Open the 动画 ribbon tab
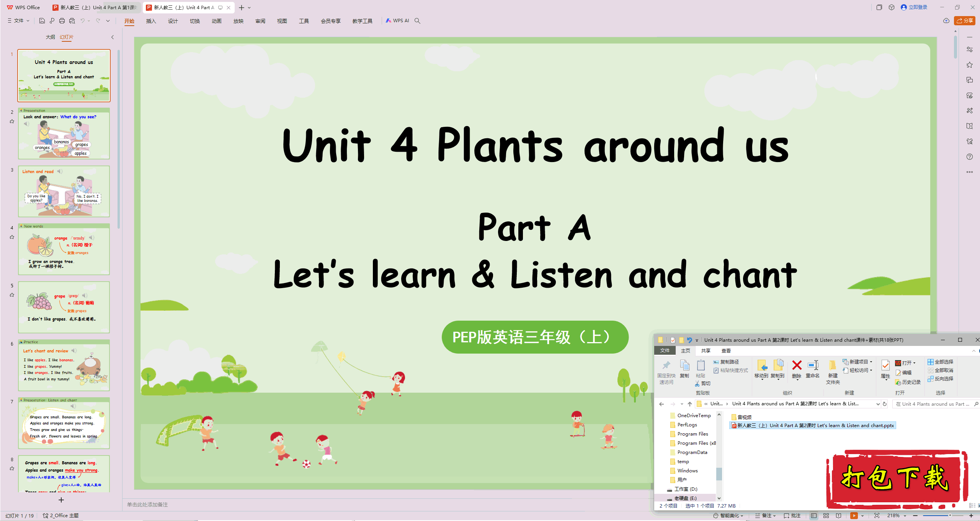This screenshot has height=521, width=980. [216, 21]
